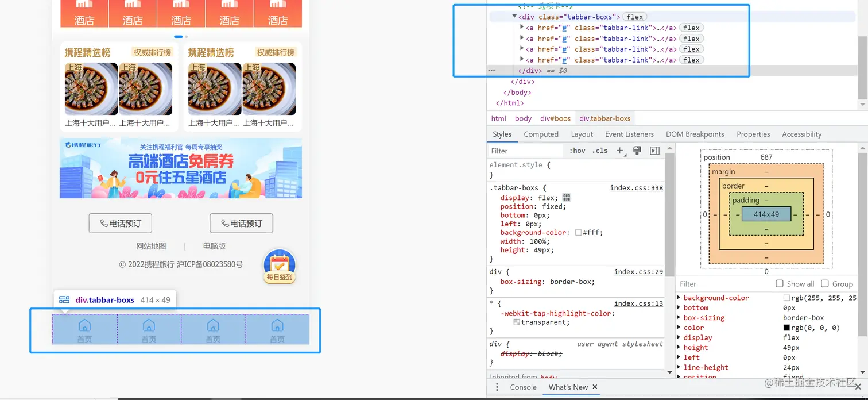This screenshot has width=868, height=400.
Task: Click the New Style Rule plus icon
Action: point(619,151)
